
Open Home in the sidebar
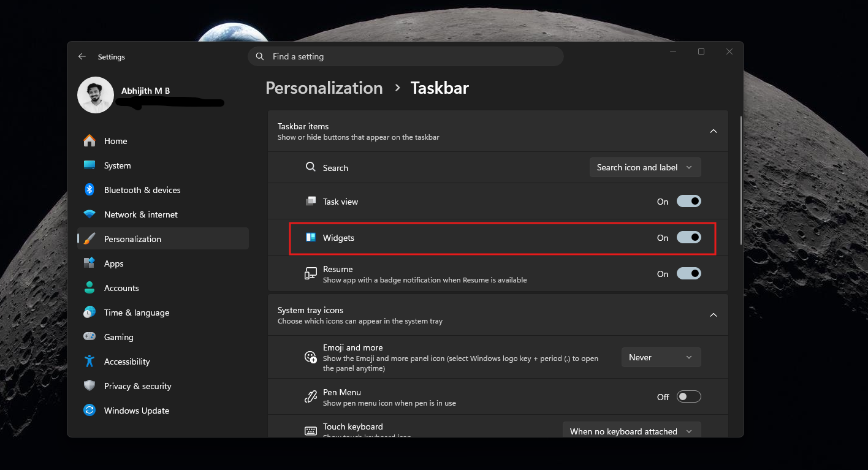(163, 141)
